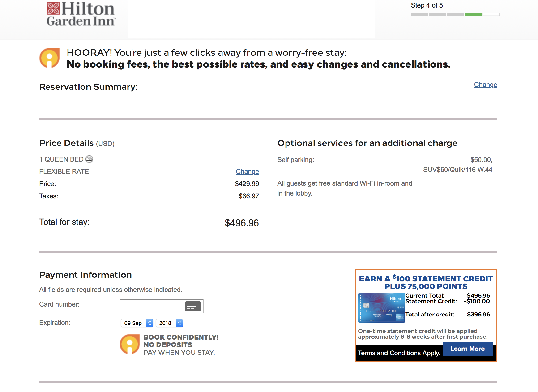Image resolution: width=538 pixels, height=392 pixels.
Task: Click the Terms and Conditions Apply text
Action: tap(399, 353)
